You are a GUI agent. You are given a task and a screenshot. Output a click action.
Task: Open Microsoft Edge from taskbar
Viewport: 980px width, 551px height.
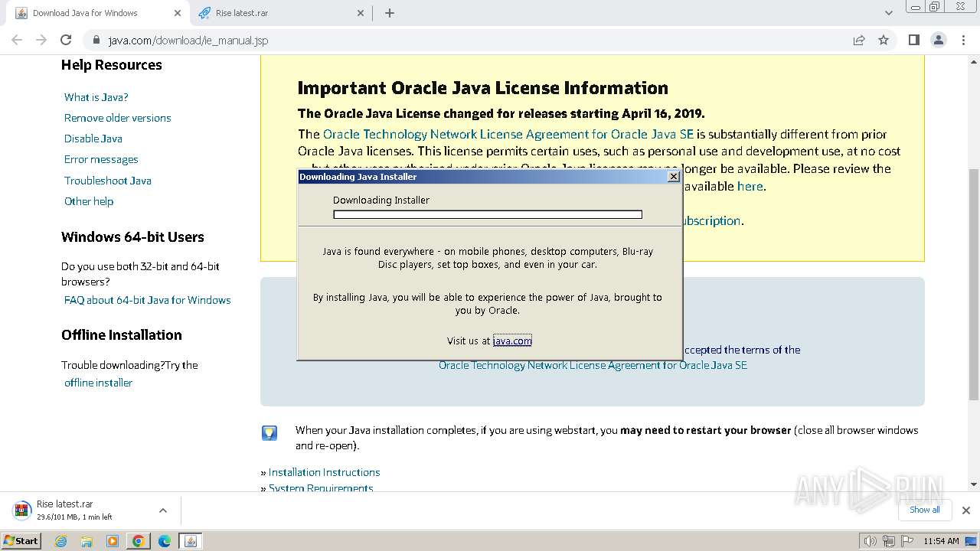(165, 541)
